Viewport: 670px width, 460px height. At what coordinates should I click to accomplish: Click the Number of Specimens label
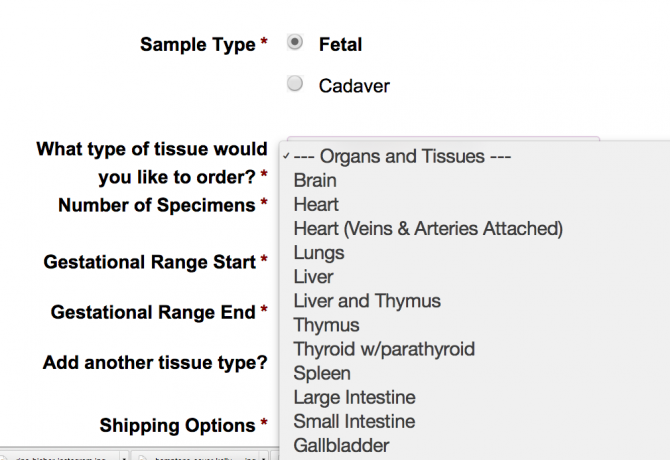click(156, 205)
